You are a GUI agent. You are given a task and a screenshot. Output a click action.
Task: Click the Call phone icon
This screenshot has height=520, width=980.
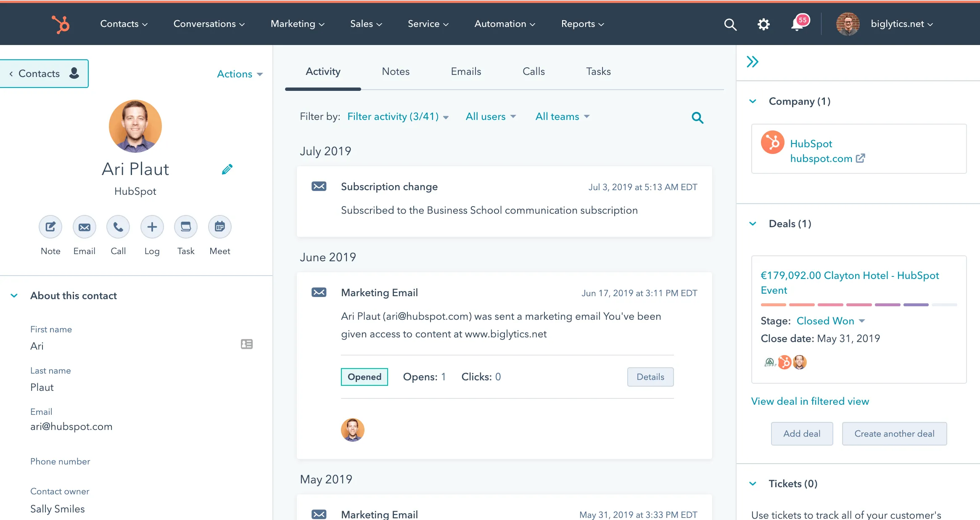(x=118, y=227)
